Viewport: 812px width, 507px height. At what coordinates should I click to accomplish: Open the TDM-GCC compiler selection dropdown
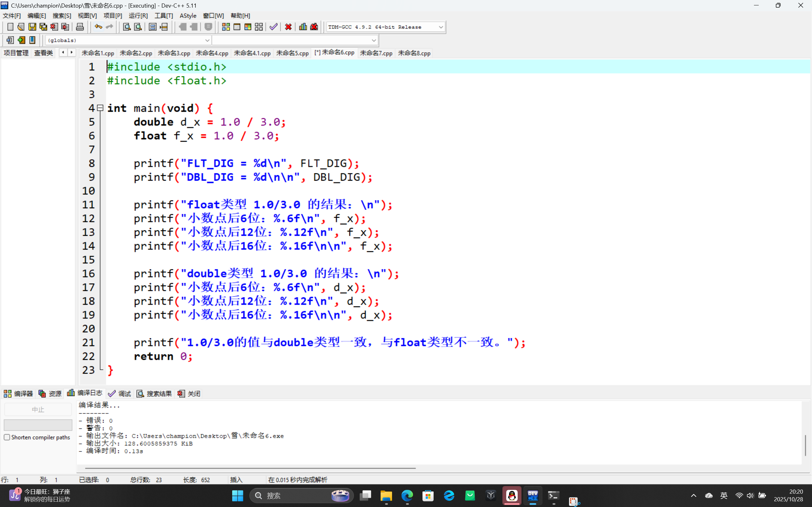click(x=441, y=27)
